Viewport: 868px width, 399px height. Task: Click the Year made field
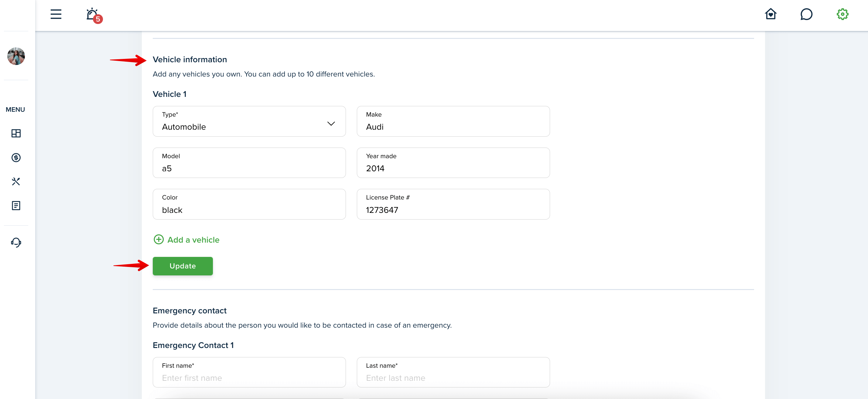tap(453, 163)
